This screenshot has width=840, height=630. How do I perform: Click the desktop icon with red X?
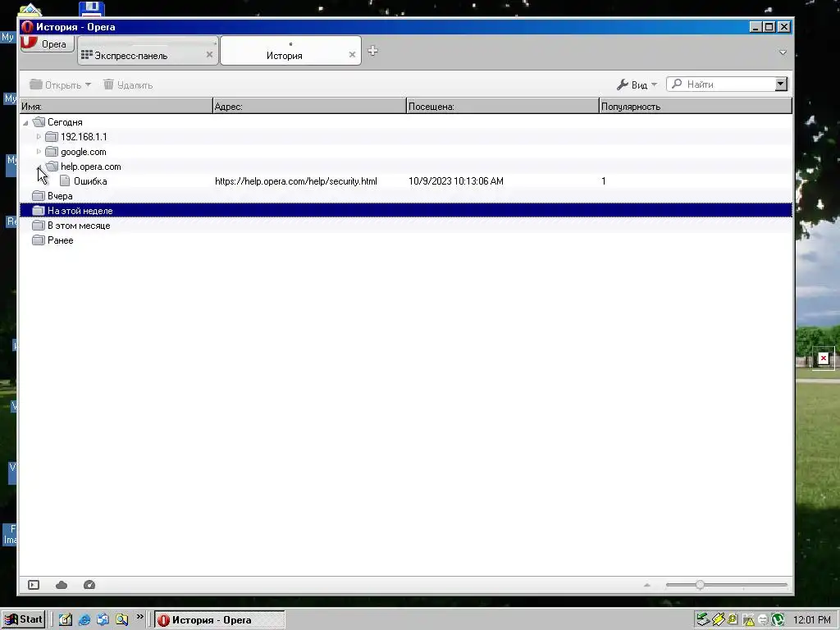pyautogui.click(x=824, y=358)
